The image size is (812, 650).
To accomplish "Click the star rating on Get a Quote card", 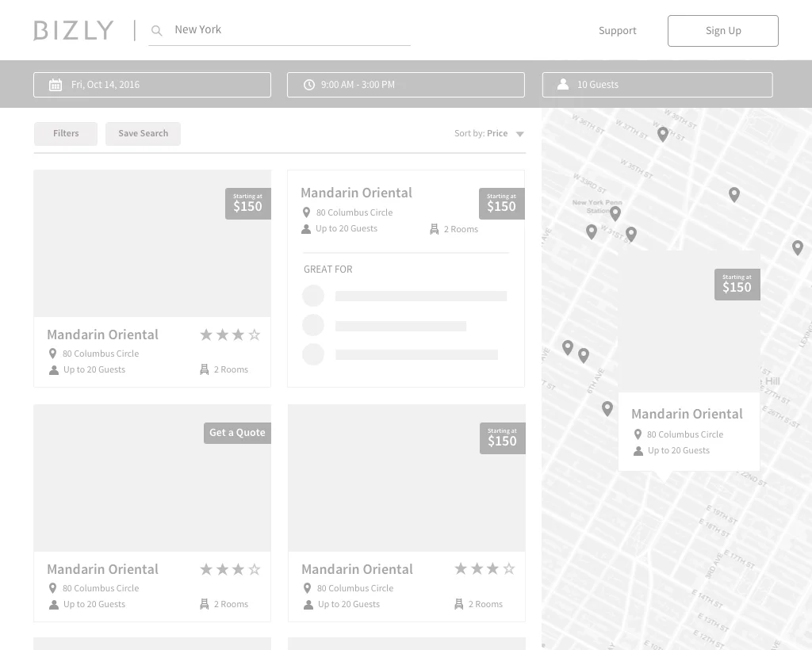I will [x=230, y=569].
